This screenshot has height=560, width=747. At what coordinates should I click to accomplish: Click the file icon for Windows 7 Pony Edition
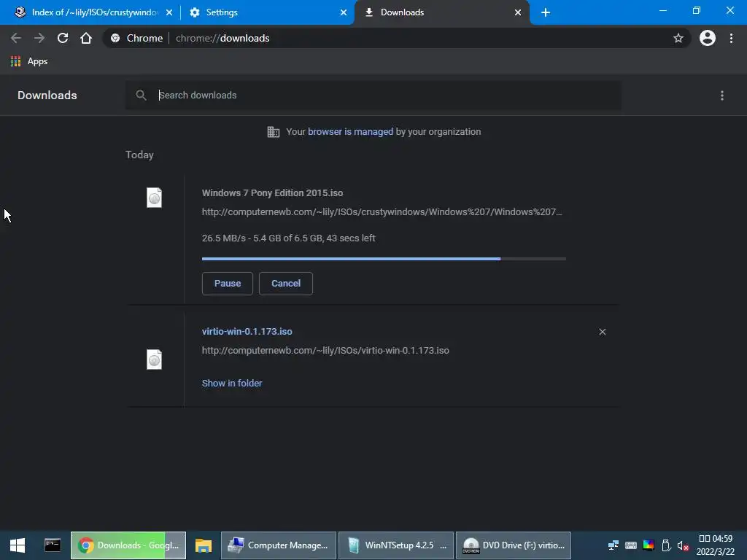pos(154,198)
